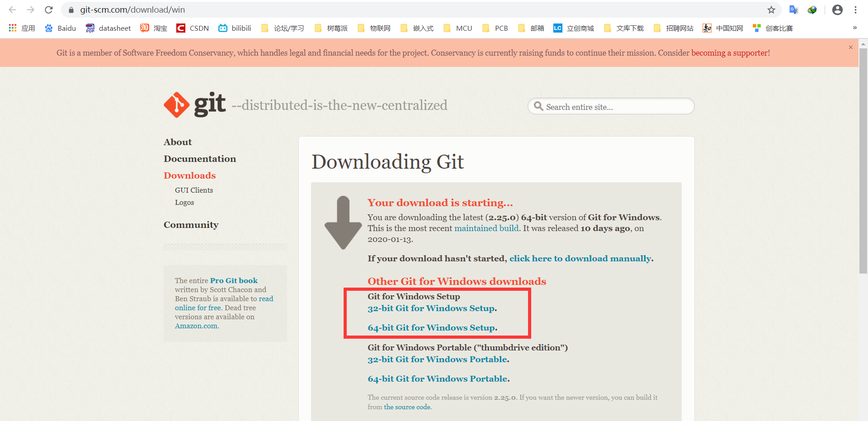Click the scrollbar up arrow
868x421 pixels.
(x=863, y=44)
